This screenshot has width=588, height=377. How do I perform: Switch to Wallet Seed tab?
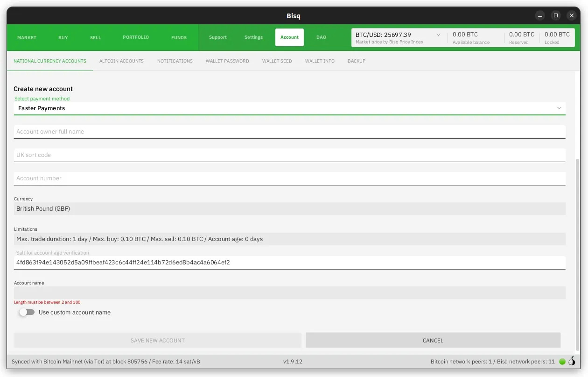point(277,61)
